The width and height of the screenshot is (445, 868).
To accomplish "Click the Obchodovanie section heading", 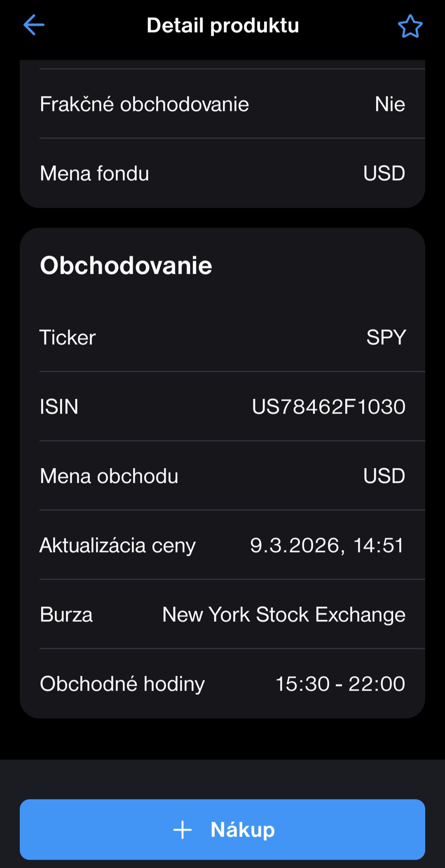I will click(x=126, y=265).
